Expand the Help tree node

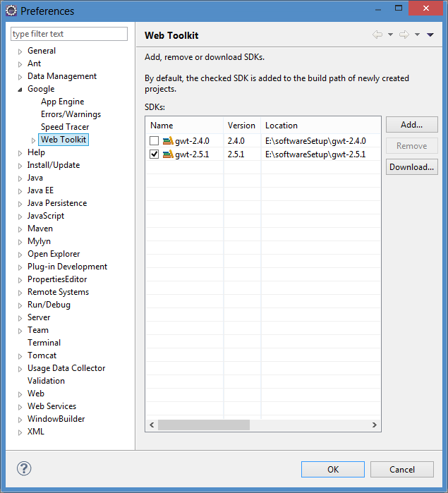[20, 153]
